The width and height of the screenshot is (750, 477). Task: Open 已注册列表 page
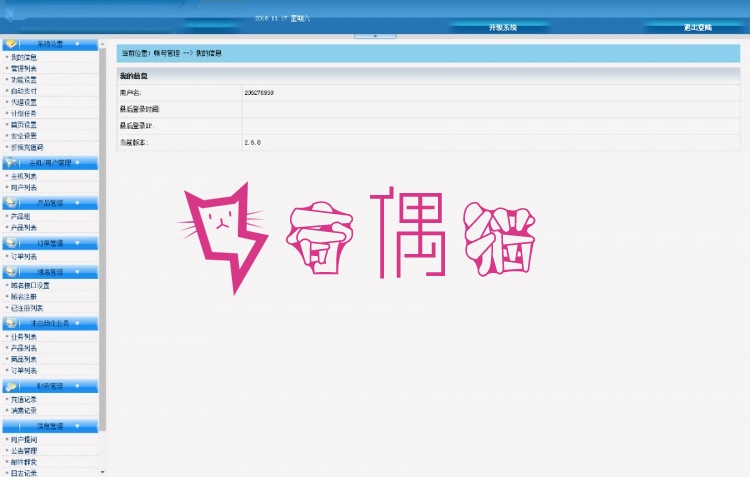tap(27, 308)
